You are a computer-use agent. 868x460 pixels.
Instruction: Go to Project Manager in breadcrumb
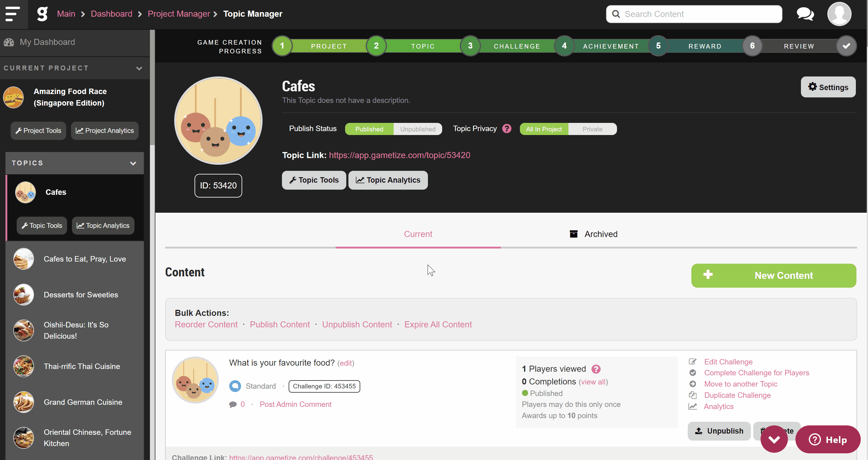178,14
